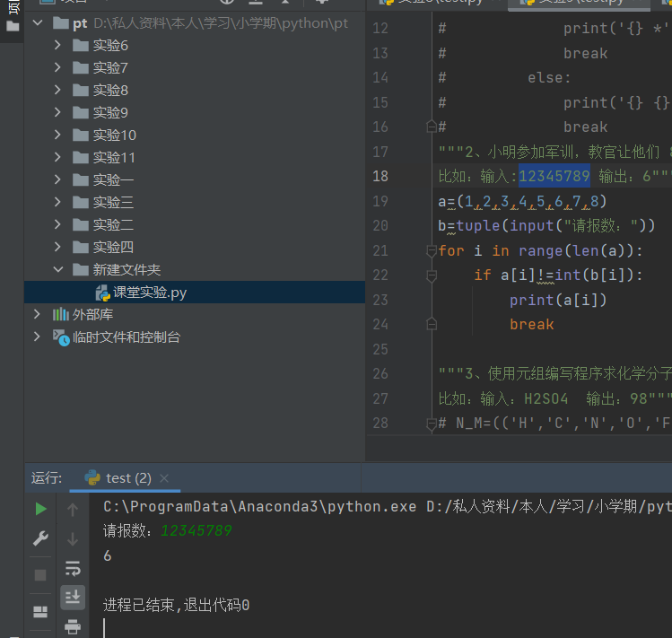The image size is (672, 638).
Task: Expand the 实验7 folder
Action: tap(57, 67)
